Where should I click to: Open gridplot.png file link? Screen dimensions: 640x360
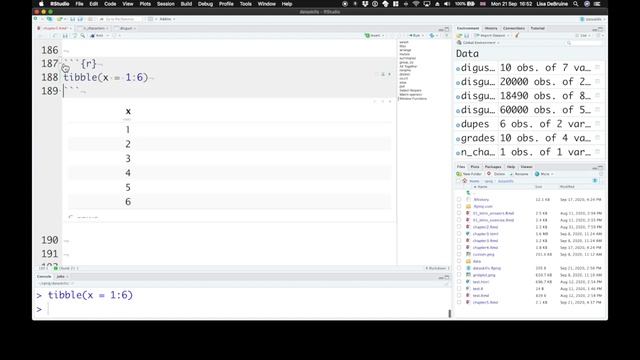pyautogui.click(x=484, y=275)
